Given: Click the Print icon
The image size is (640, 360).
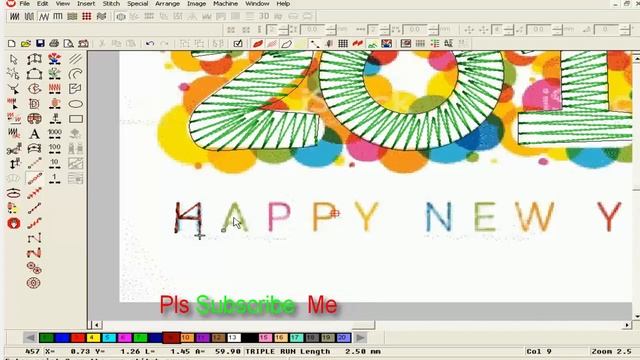Looking at the screenshot, I should point(54,43).
